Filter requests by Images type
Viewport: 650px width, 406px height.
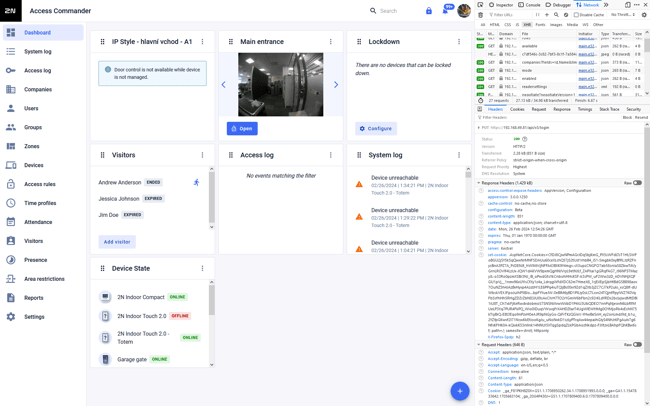tap(556, 25)
